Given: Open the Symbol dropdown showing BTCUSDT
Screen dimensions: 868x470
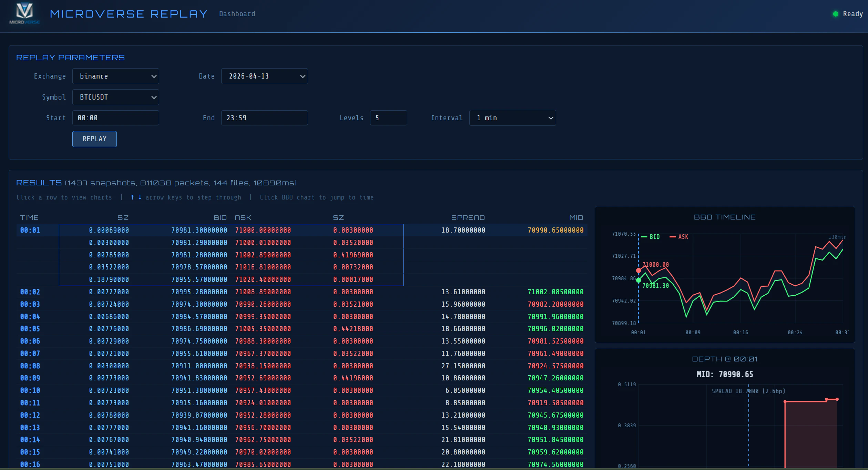Looking at the screenshot, I should (115, 97).
